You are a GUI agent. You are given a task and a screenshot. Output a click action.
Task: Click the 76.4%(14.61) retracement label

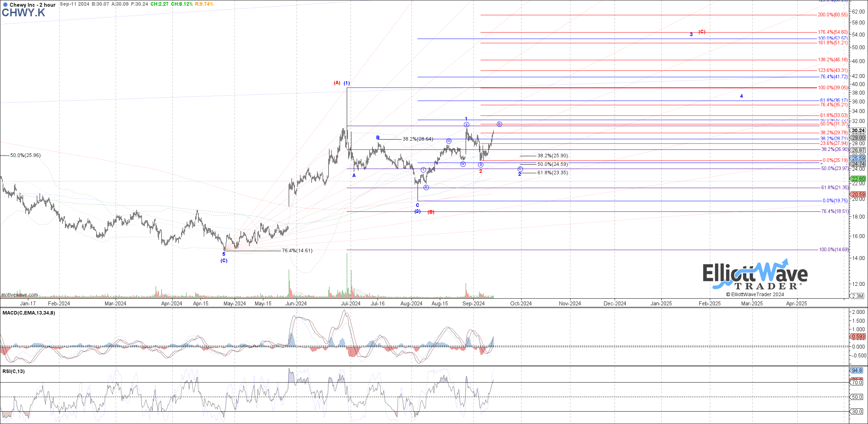tap(297, 251)
